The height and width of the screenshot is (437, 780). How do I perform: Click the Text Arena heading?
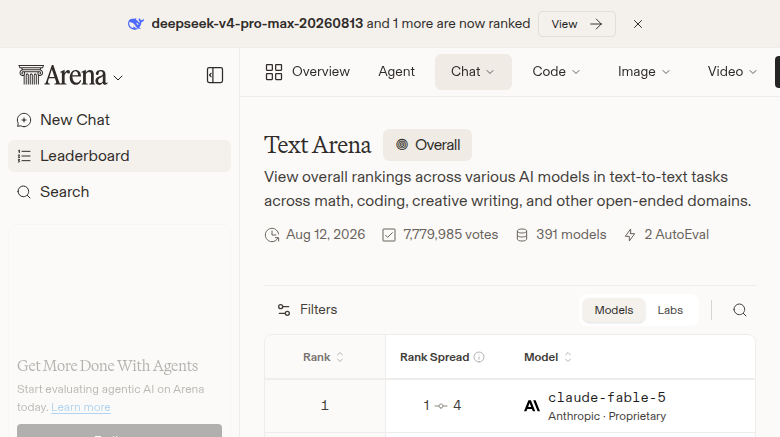[317, 145]
